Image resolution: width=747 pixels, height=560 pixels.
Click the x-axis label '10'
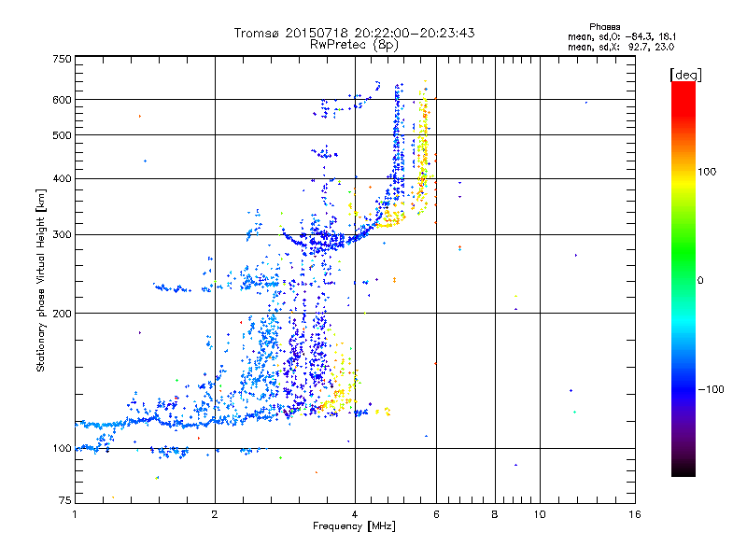point(540,514)
